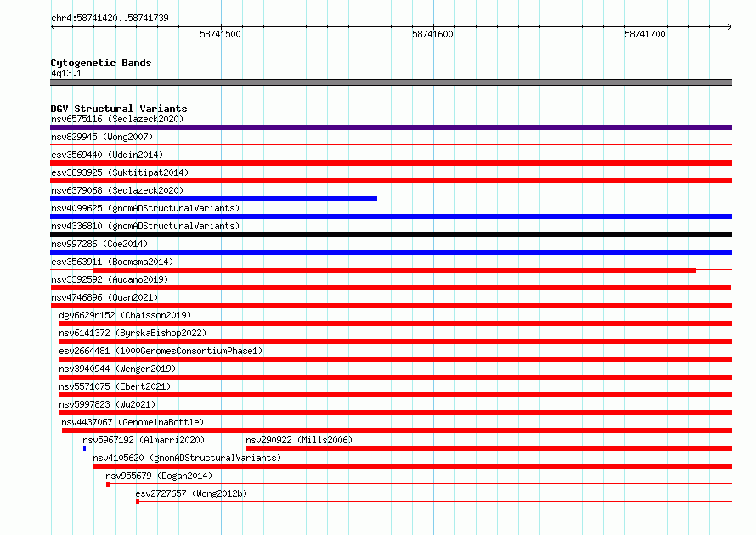Click the short blue bar under nsv6379068 (Sedlazeck2020)

pos(213,199)
